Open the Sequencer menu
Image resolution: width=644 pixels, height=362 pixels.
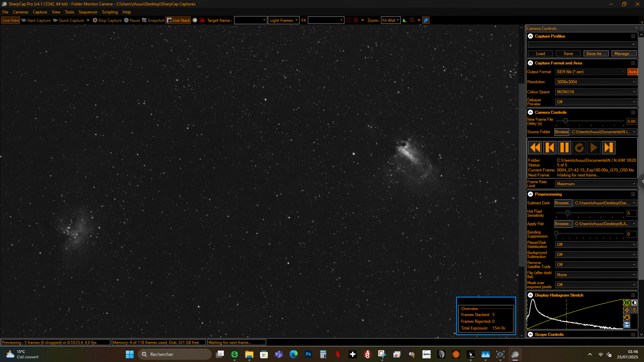point(88,12)
